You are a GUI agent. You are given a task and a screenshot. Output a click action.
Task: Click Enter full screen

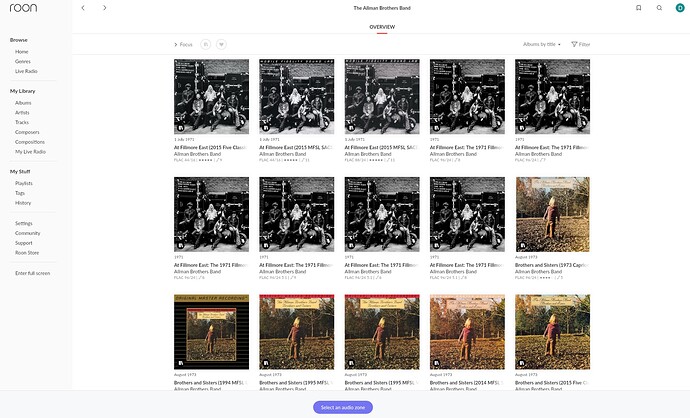pos(33,273)
